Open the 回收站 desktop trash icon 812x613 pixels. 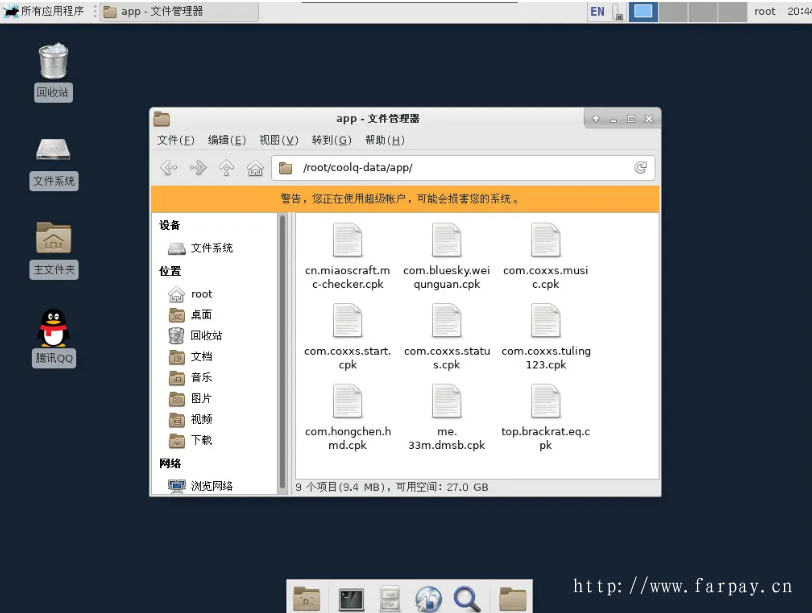pos(54,62)
